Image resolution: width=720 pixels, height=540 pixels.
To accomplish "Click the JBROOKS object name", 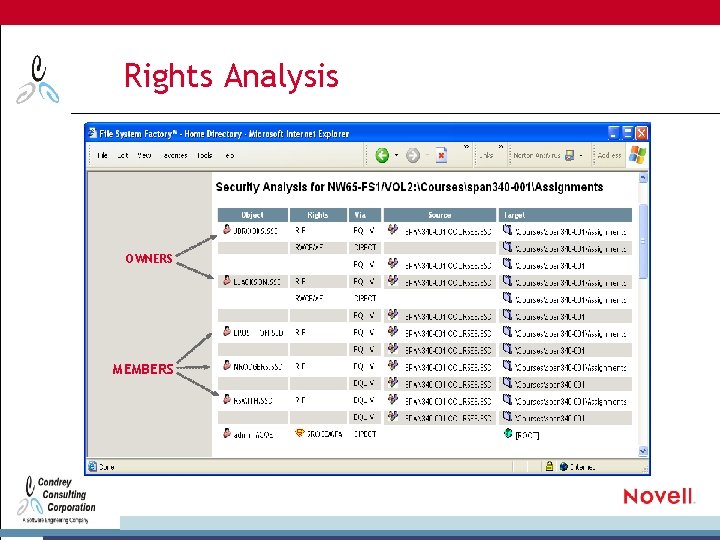I will click(x=255, y=231).
